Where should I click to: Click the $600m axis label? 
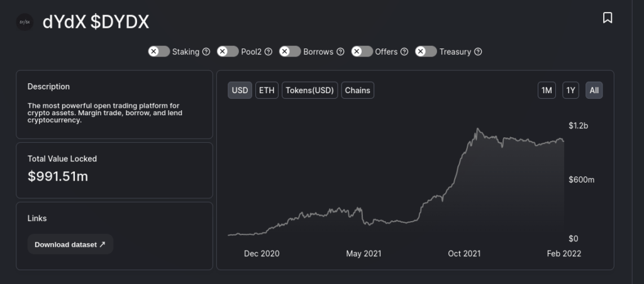tap(582, 179)
